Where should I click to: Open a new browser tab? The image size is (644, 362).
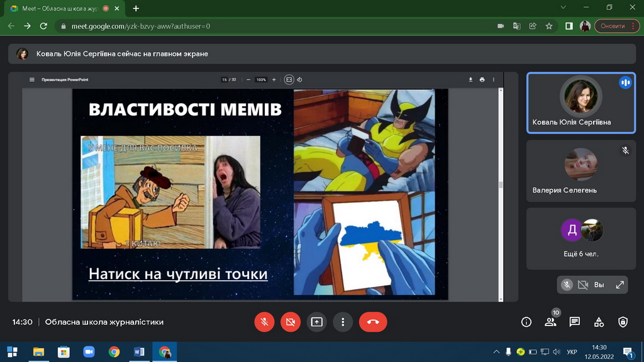pos(136,8)
